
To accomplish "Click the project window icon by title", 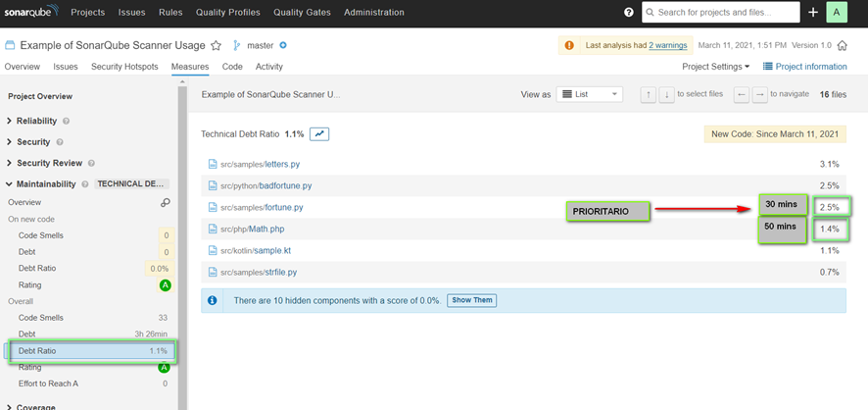I will point(10,45).
